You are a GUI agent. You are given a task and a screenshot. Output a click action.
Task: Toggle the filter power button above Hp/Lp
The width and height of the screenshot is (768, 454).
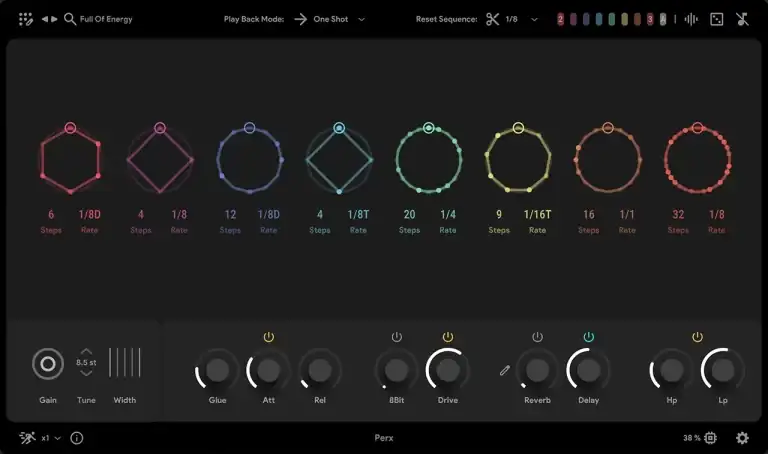(697, 337)
